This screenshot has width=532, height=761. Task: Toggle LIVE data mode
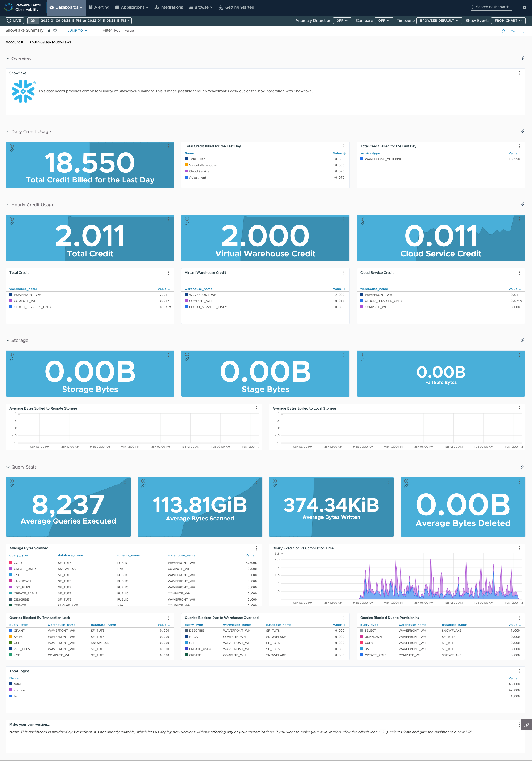click(x=14, y=21)
